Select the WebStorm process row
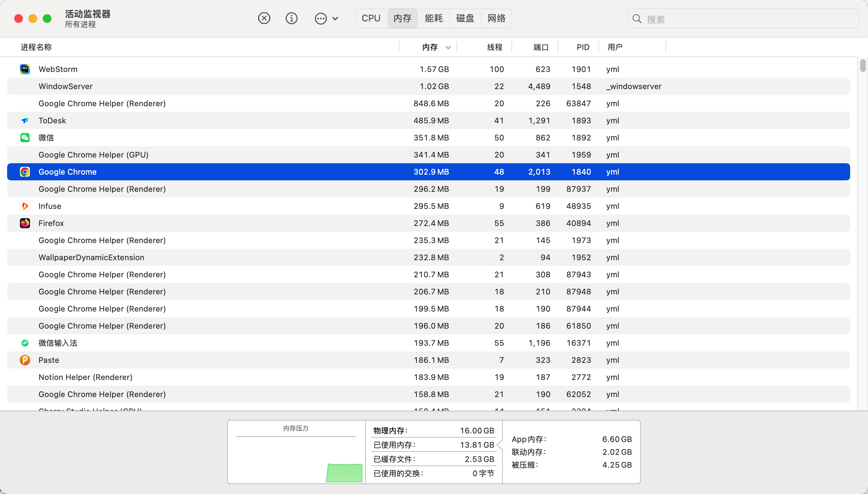Image resolution: width=868 pixels, height=494 pixels. 429,69
